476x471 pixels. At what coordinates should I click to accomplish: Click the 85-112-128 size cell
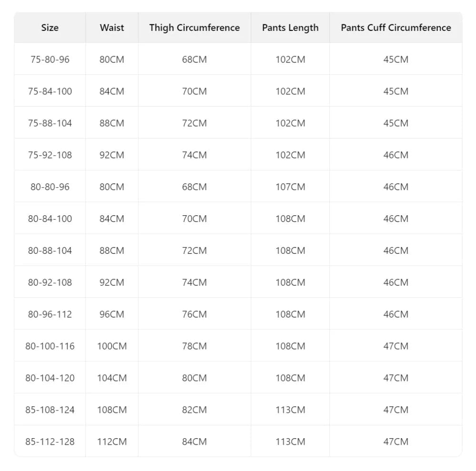(50, 442)
